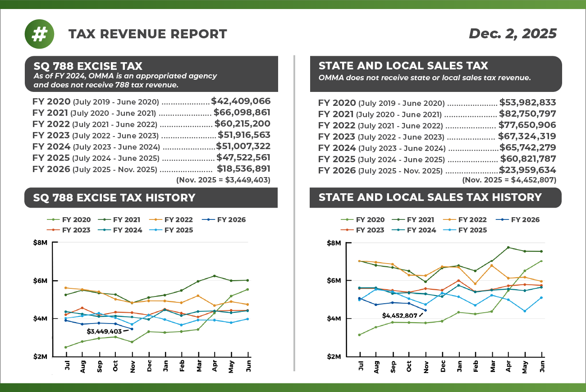This screenshot has height=392, width=586.
Task: Click the Dec. 2, 2025 date text
Action: (x=513, y=34)
